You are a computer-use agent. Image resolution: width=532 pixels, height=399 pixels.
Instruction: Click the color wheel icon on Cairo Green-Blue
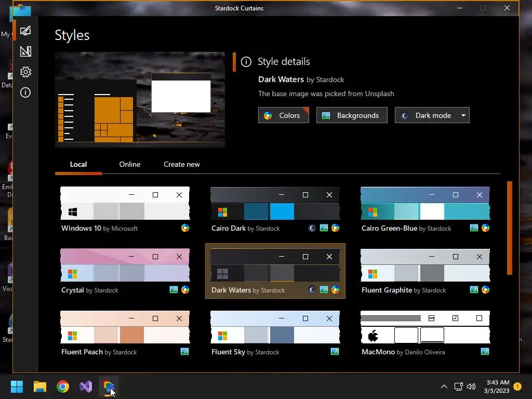click(x=486, y=228)
